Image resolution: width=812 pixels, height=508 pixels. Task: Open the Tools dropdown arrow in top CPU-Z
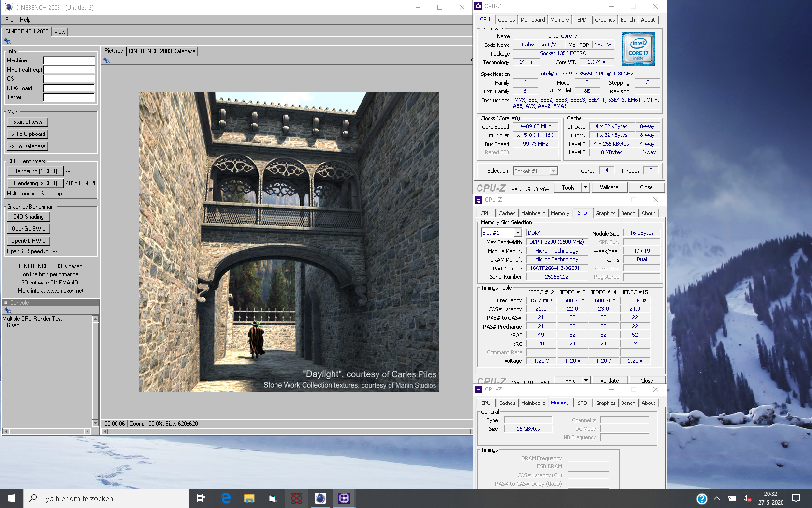point(585,187)
